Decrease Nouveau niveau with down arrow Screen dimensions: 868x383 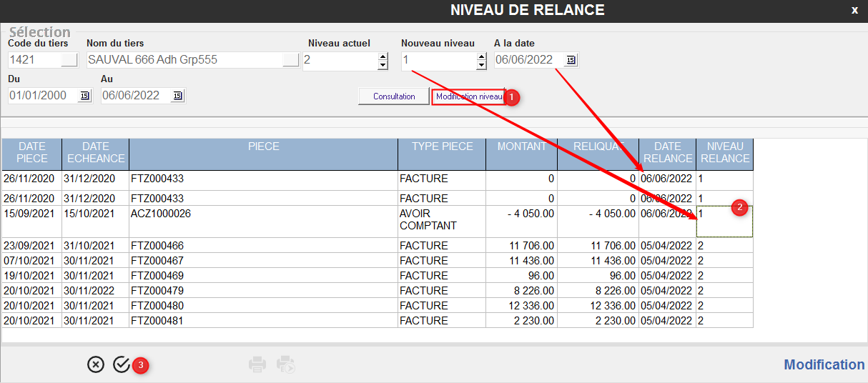[x=482, y=66]
